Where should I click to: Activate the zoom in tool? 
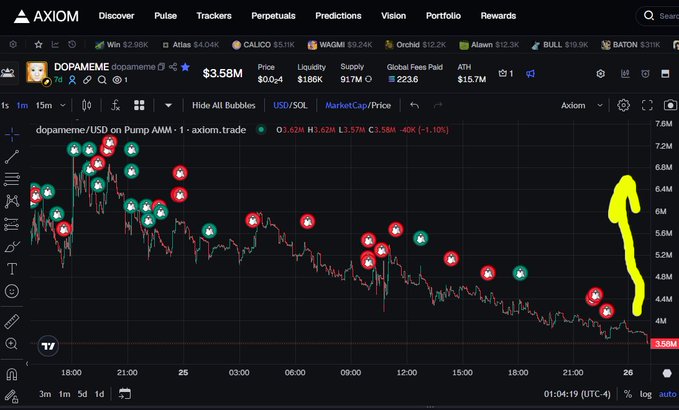(11, 344)
